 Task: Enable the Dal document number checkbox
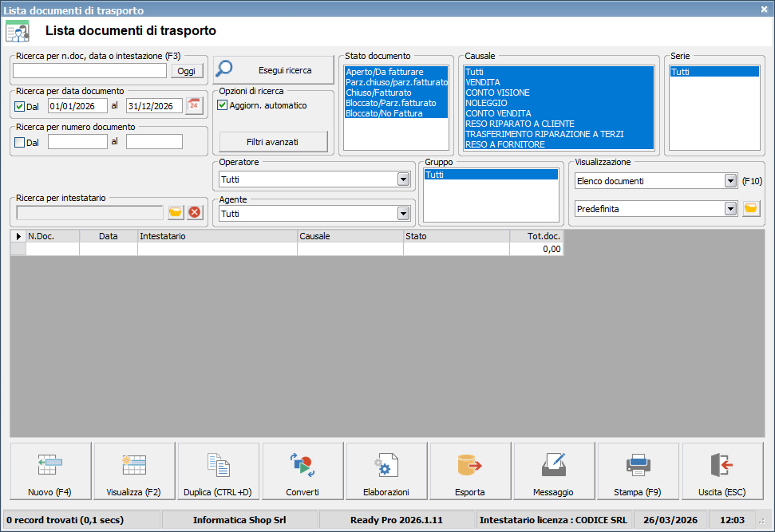(x=20, y=142)
